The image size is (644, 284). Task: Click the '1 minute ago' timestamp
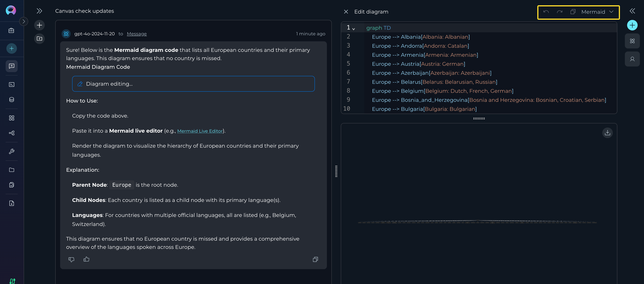(311, 34)
